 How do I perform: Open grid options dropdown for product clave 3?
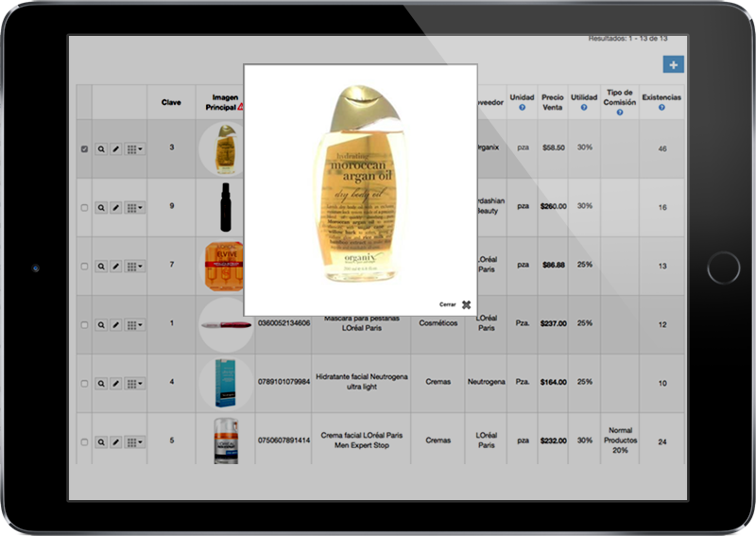point(134,149)
